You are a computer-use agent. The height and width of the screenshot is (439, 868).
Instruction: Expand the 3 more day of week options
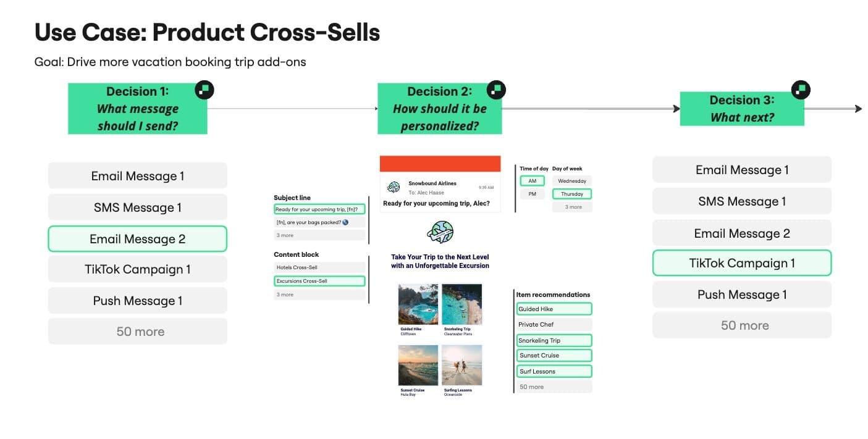(571, 206)
